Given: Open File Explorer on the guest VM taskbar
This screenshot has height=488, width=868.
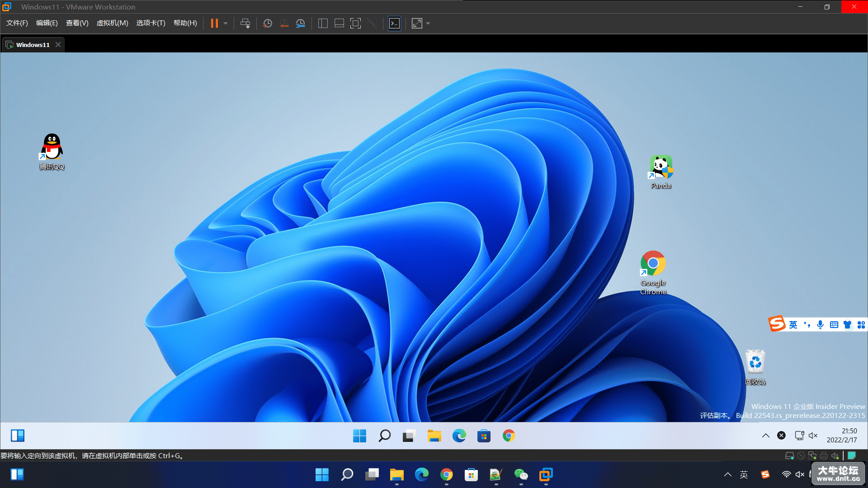Looking at the screenshot, I should click(x=434, y=436).
